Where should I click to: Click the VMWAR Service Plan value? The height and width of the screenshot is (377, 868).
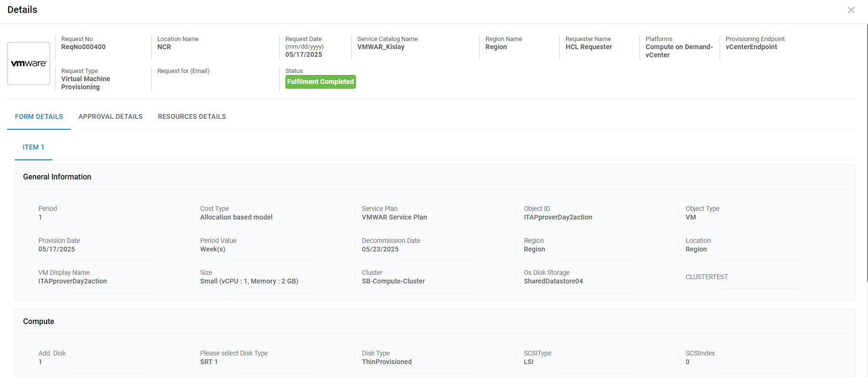(394, 217)
